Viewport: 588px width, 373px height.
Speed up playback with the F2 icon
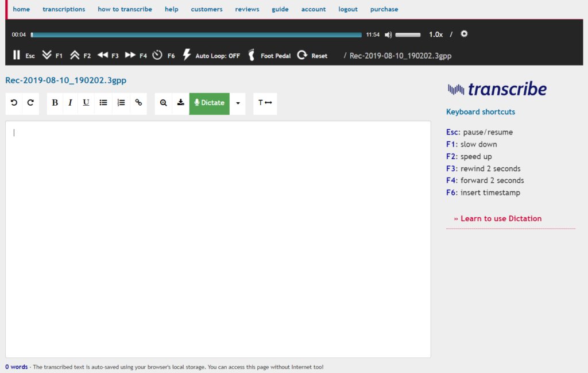click(75, 55)
